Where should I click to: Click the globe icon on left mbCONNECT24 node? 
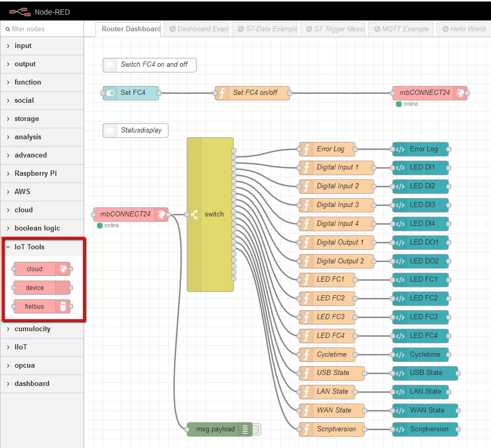(x=161, y=214)
